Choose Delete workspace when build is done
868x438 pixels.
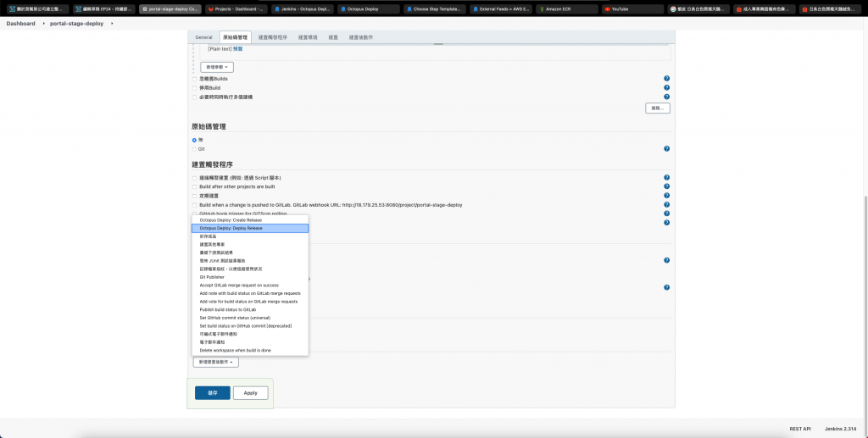click(250, 351)
